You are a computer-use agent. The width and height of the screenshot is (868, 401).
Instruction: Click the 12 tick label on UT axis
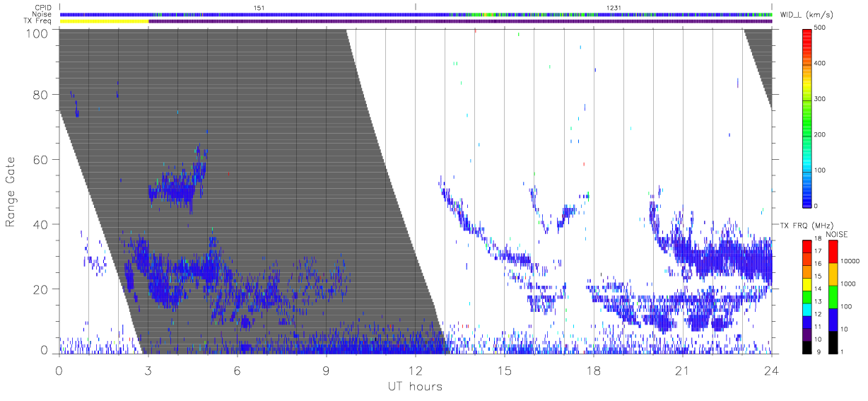(415, 371)
